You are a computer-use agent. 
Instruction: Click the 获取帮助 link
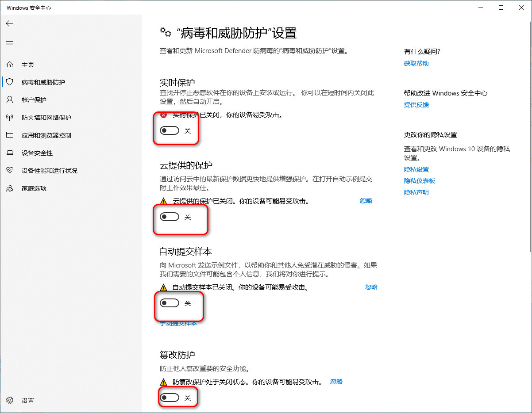pyautogui.click(x=416, y=63)
